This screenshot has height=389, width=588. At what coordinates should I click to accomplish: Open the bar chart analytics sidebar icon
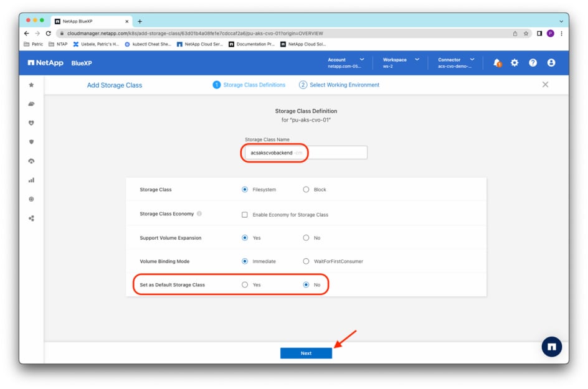32,180
